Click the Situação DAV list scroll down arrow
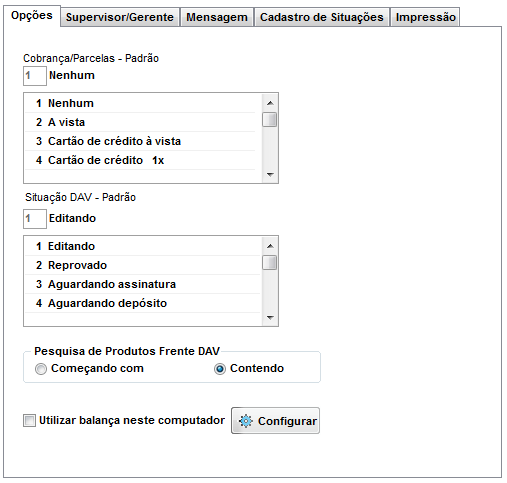Screen dimensions: 507x483 tap(270, 317)
